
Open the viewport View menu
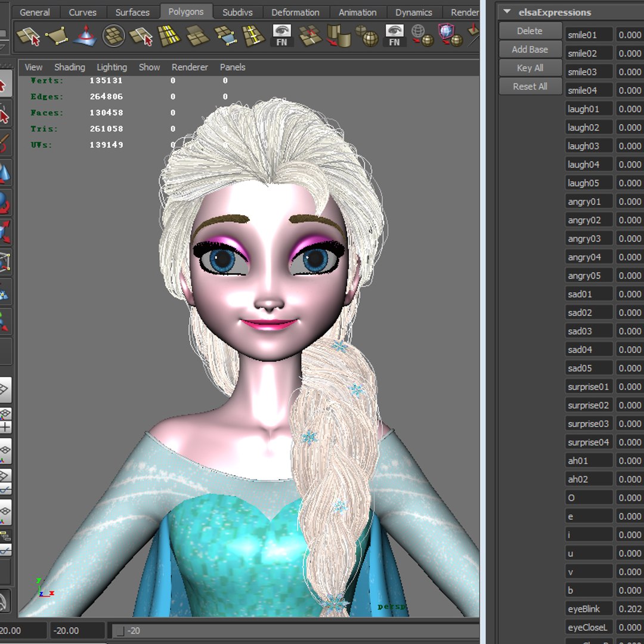[x=33, y=67]
